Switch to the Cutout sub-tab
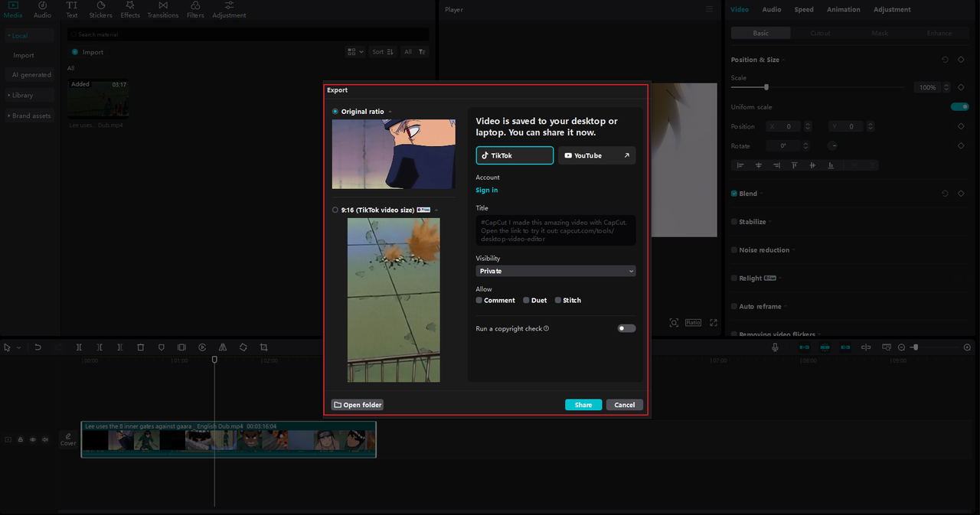Screen dimensions: 980x515 click(x=820, y=33)
